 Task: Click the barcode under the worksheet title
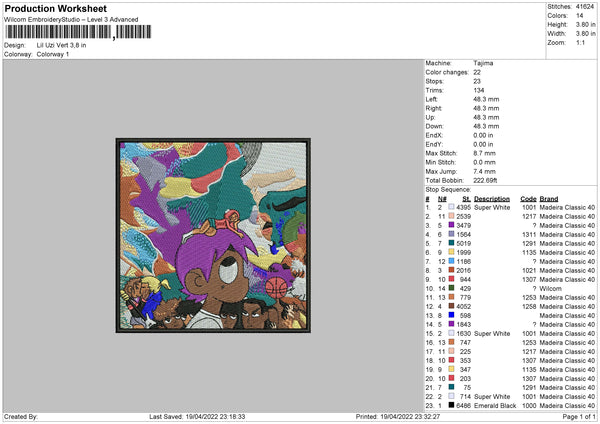(78, 32)
